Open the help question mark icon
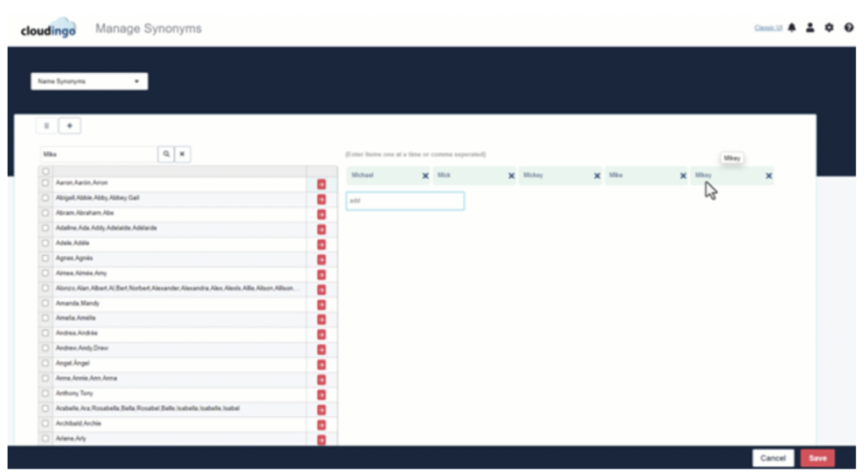 pos(849,28)
